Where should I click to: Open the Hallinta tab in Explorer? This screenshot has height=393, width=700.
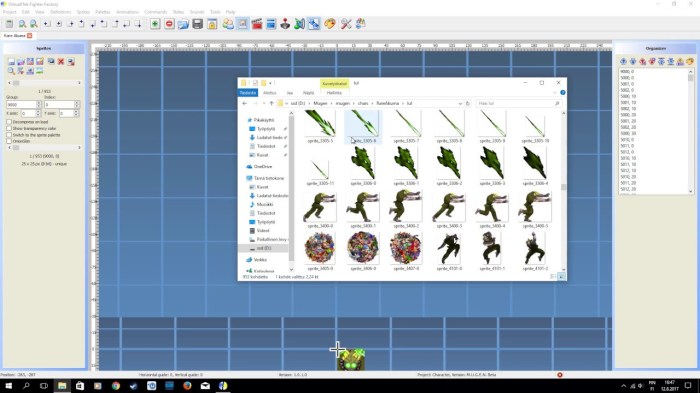pyautogui.click(x=334, y=93)
